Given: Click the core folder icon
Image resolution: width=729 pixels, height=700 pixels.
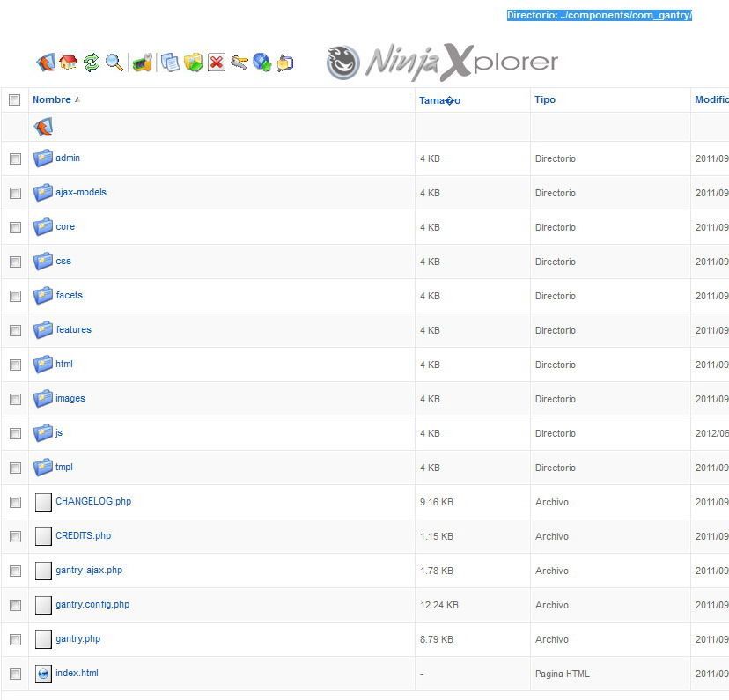Looking at the screenshot, I should click(43, 227).
